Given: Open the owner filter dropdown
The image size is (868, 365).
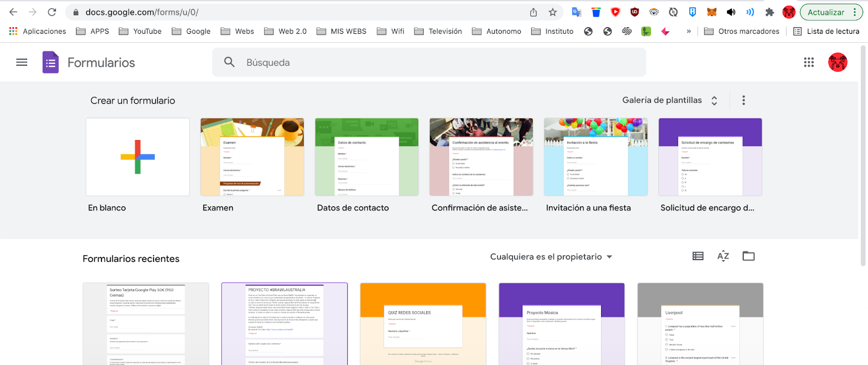Looking at the screenshot, I should (551, 257).
